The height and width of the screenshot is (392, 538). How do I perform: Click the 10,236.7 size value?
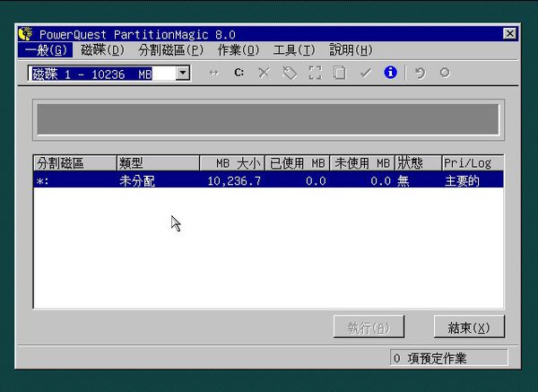click(x=234, y=181)
